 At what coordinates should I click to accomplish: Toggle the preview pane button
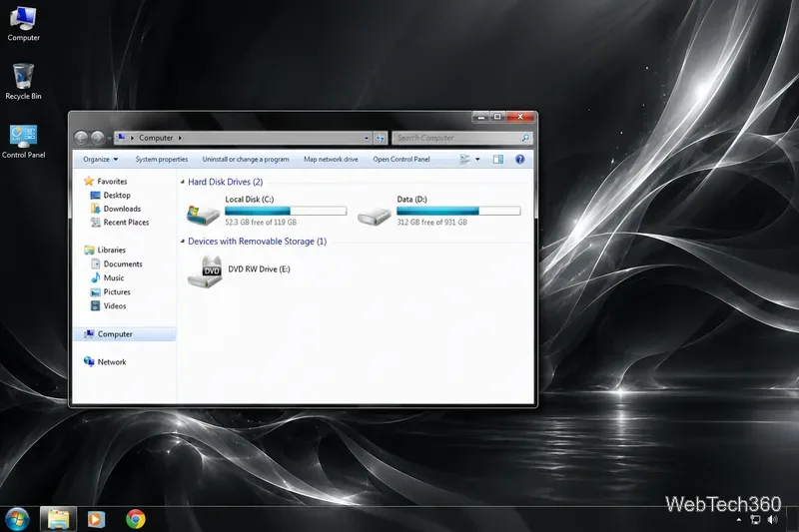coord(497,160)
